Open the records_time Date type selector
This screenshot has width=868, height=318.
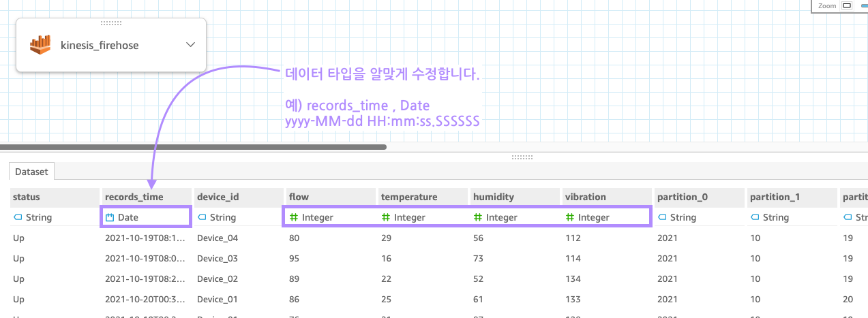(x=147, y=217)
